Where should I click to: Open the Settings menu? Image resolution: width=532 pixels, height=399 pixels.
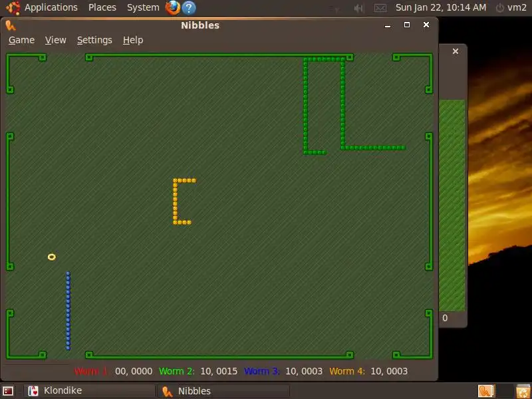(x=94, y=40)
